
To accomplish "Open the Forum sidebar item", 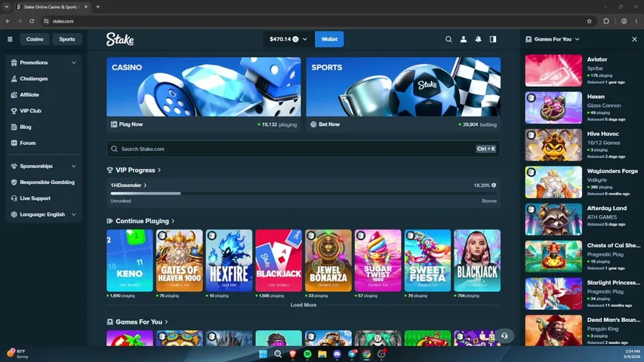I will point(27,143).
